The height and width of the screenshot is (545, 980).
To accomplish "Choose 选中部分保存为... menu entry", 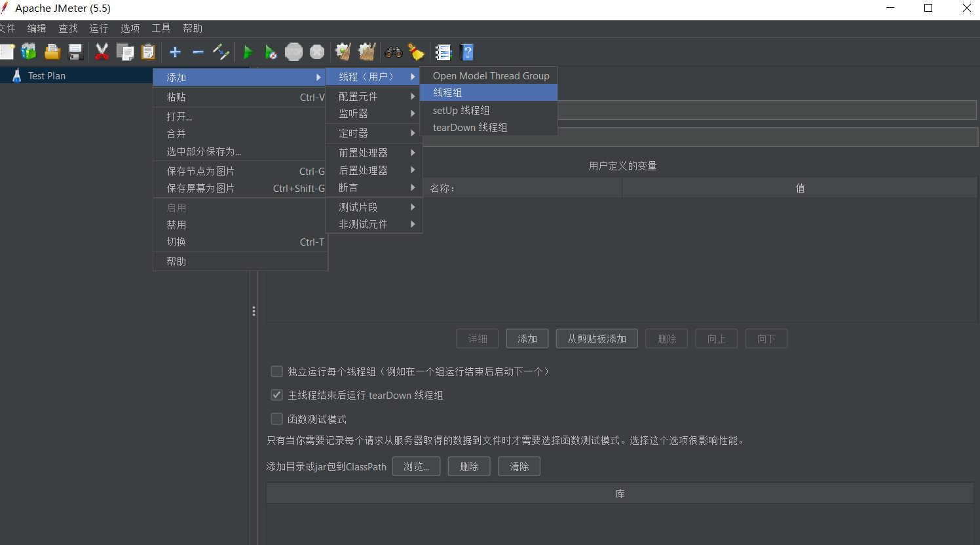I will 240,151.
